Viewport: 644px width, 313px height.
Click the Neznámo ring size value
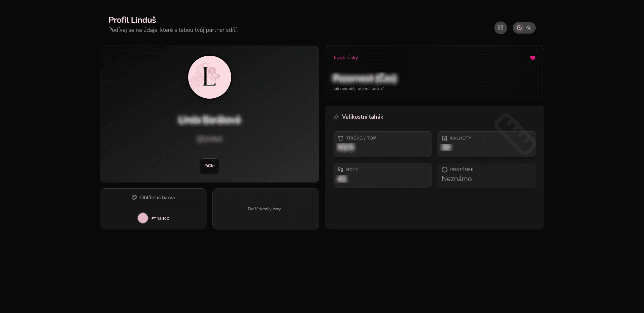457,179
